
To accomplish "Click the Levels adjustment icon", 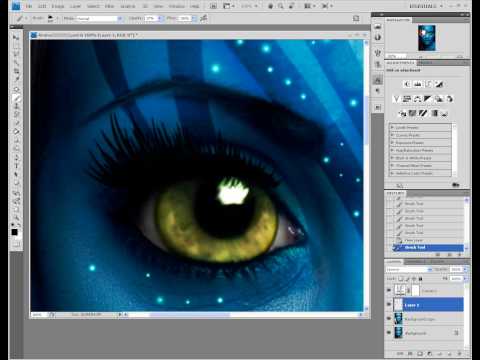I will point(417,84).
